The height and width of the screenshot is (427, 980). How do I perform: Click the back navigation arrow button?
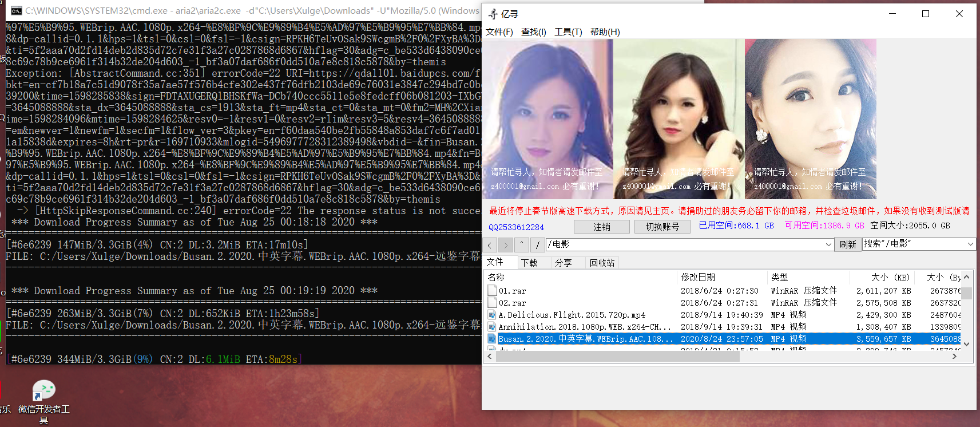click(x=490, y=245)
